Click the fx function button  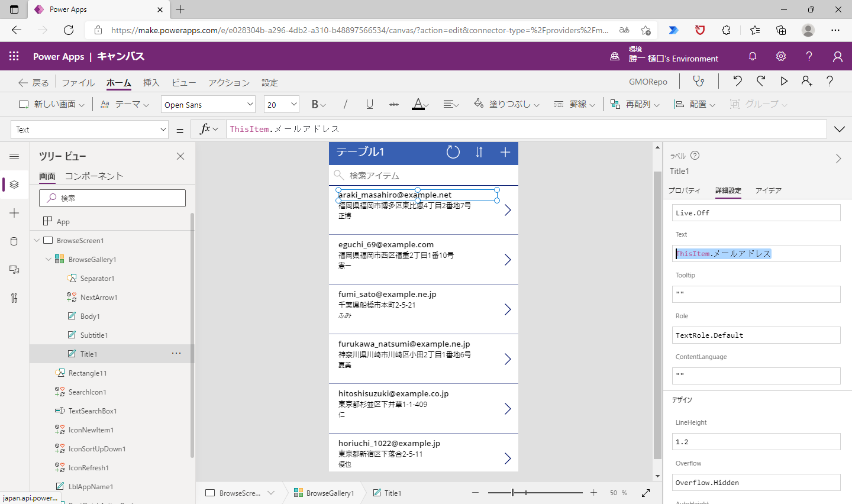coord(208,129)
